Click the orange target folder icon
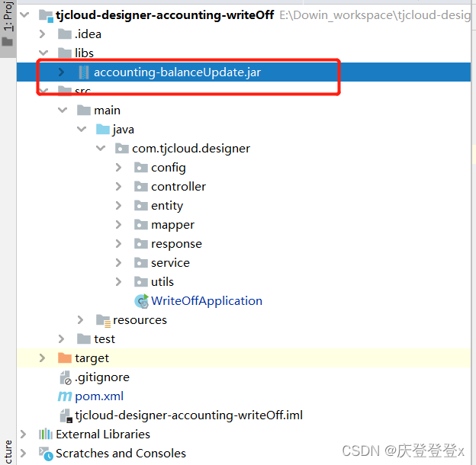This screenshot has height=465, width=476. tap(65, 358)
